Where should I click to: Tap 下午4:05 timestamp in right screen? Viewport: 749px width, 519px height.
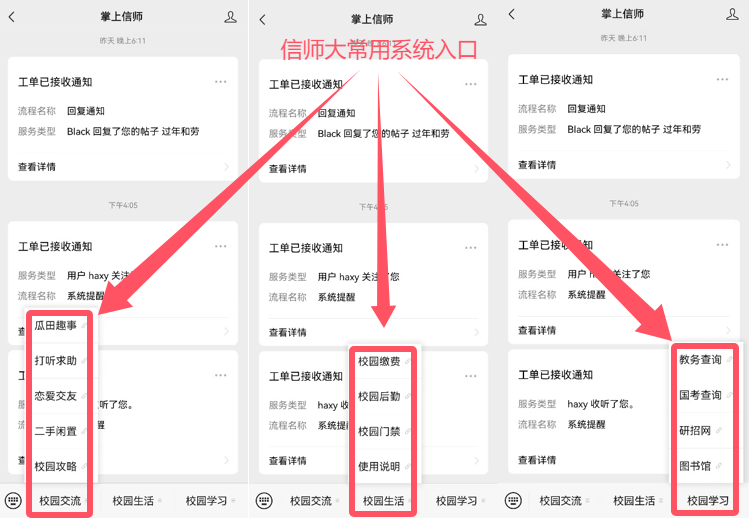pyautogui.click(x=624, y=203)
